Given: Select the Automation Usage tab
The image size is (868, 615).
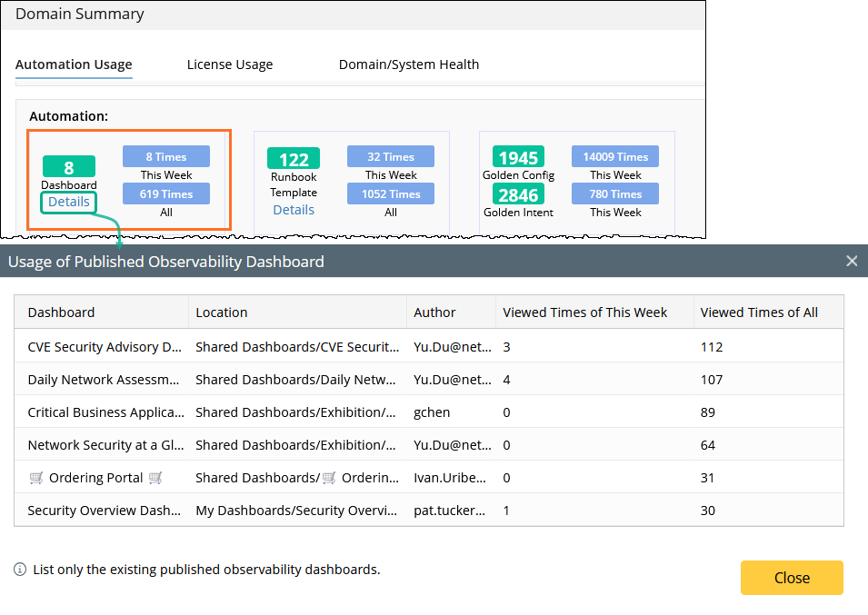Looking at the screenshot, I should [74, 64].
